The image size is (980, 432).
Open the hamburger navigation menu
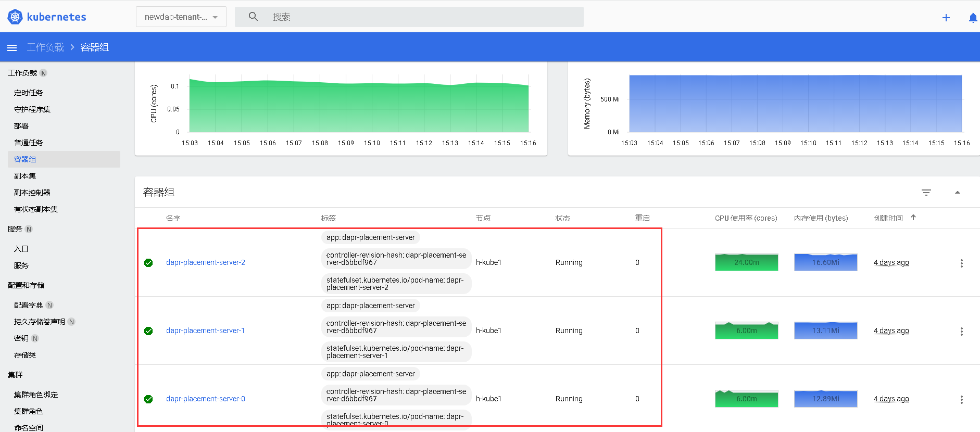pyautogui.click(x=12, y=47)
